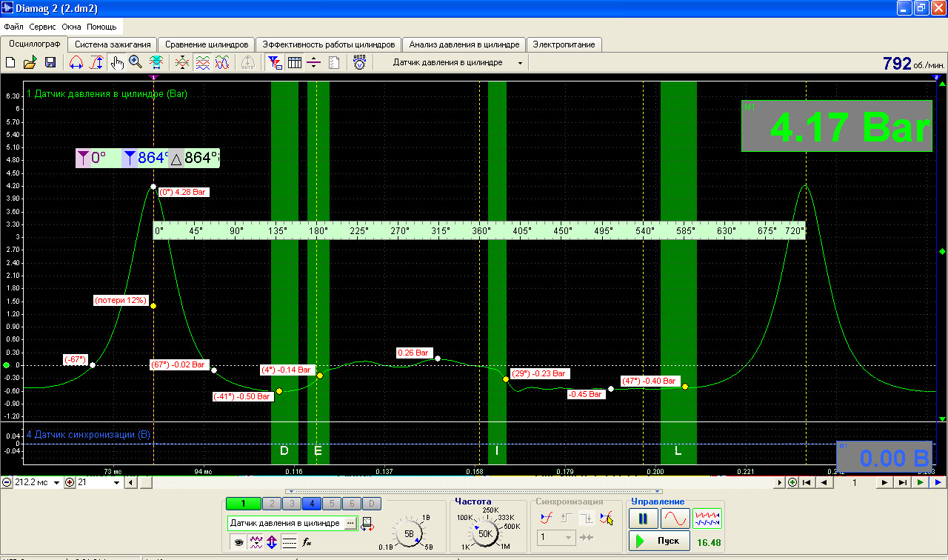The height and width of the screenshot is (560, 948).
Task: Select sync-off icon with cursor
Action: (x=606, y=518)
